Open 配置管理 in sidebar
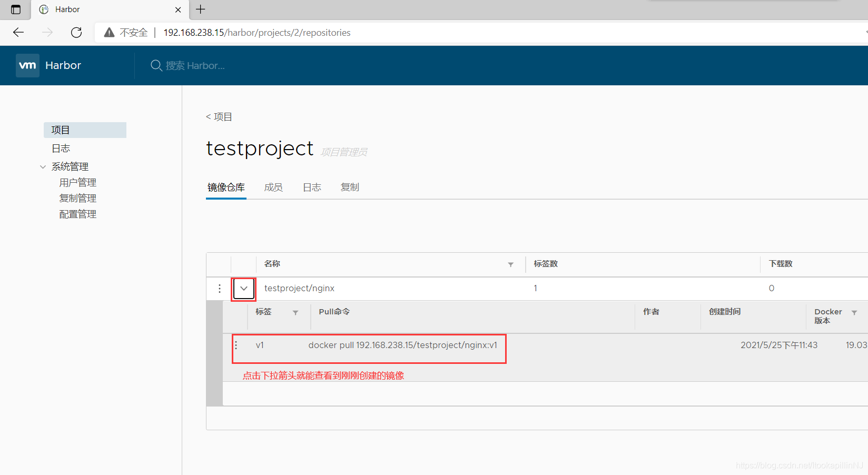The height and width of the screenshot is (475, 868). pyautogui.click(x=78, y=214)
